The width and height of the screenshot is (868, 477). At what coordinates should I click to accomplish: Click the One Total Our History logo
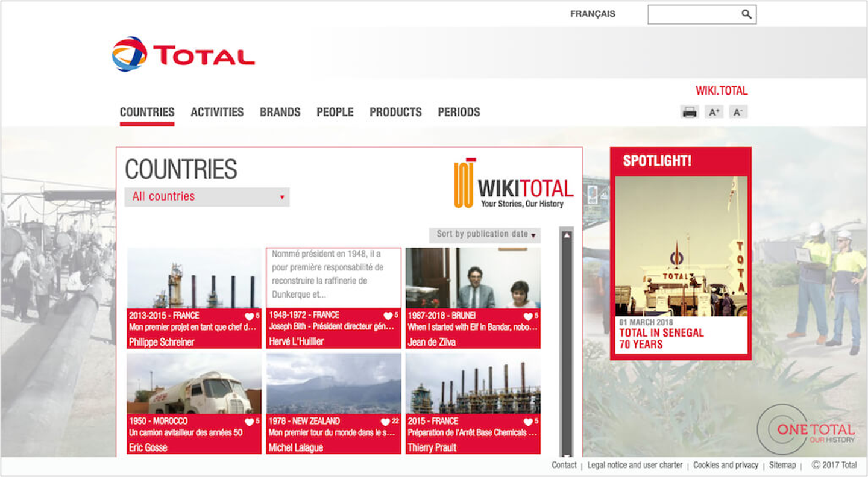pyautogui.click(x=806, y=430)
